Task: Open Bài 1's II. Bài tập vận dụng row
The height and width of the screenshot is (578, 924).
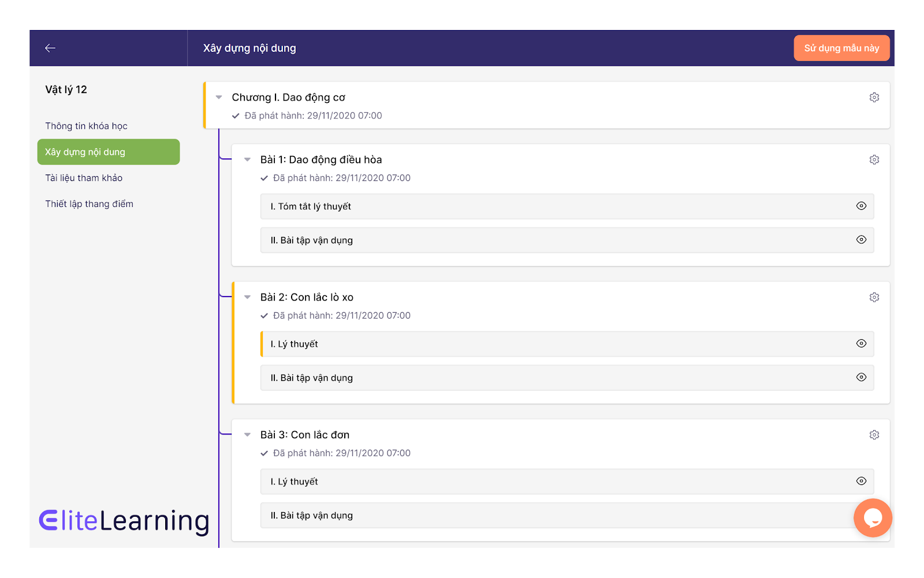Action: 567,240
